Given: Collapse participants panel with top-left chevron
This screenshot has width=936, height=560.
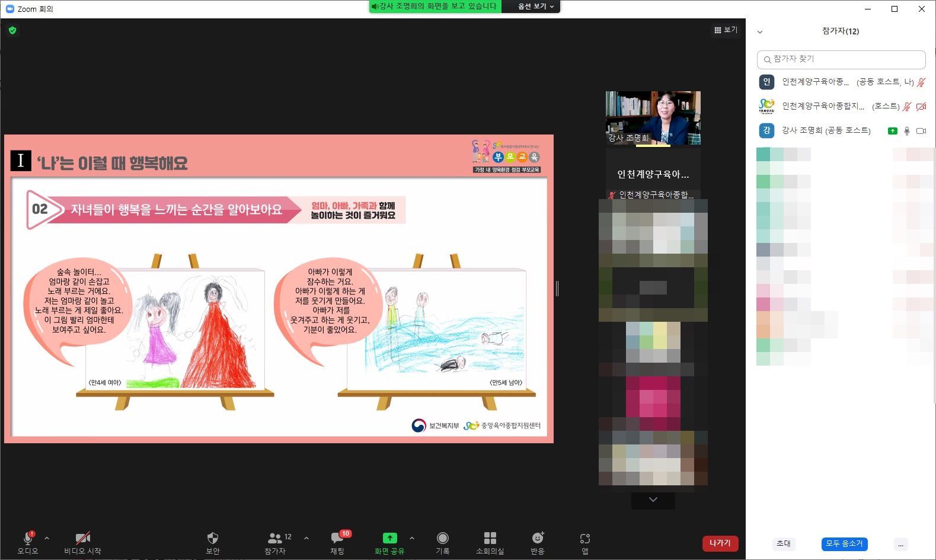Looking at the screenshot, I should (760, 32).
